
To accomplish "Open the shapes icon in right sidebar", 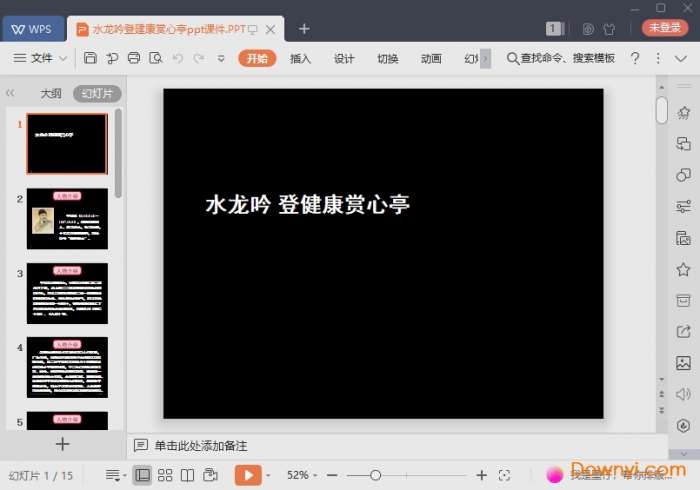I will [683, 175].
